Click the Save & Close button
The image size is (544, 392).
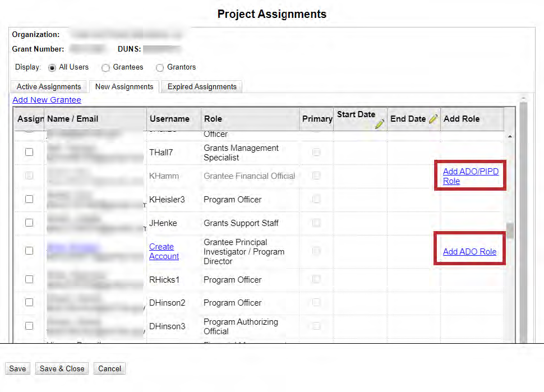click(62, 368)
